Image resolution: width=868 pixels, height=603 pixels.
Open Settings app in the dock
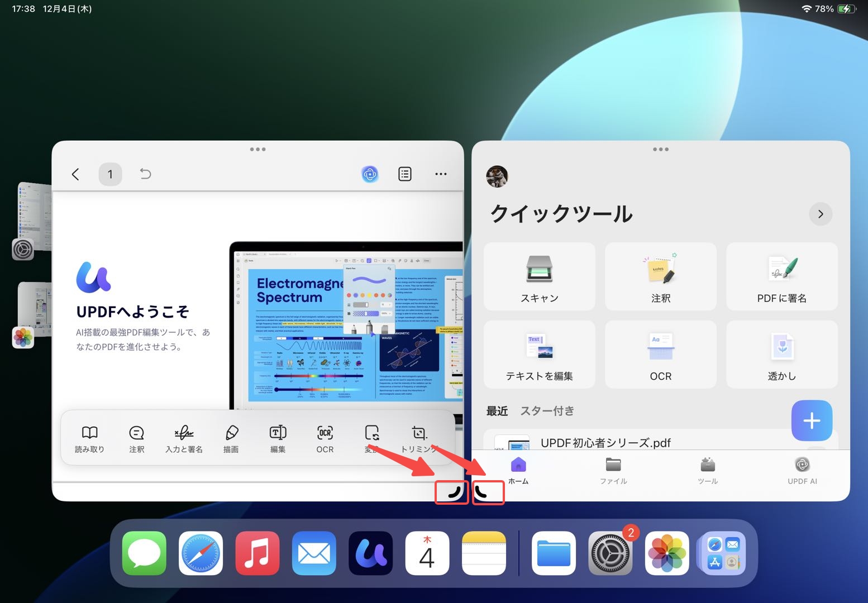pyautogui.click(x=611, y=553)
